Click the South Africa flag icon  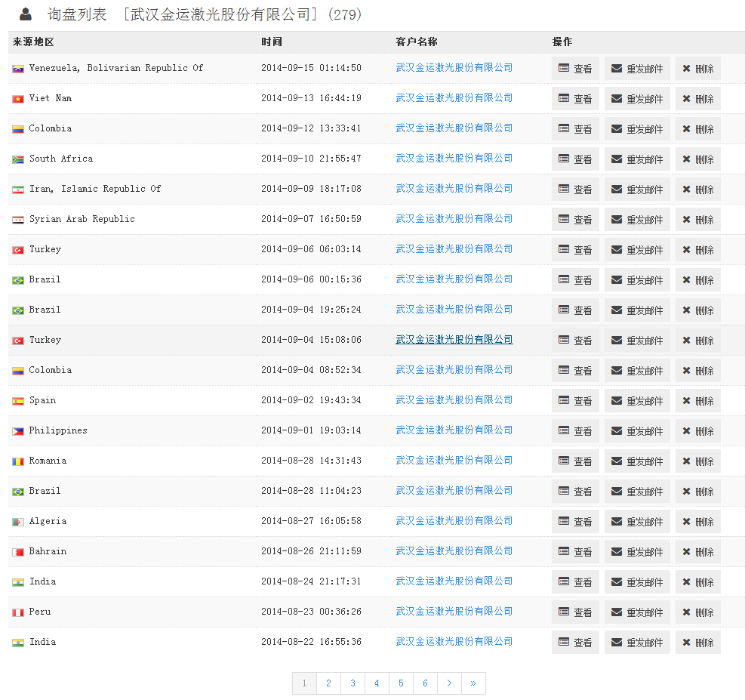coord(18,159)
